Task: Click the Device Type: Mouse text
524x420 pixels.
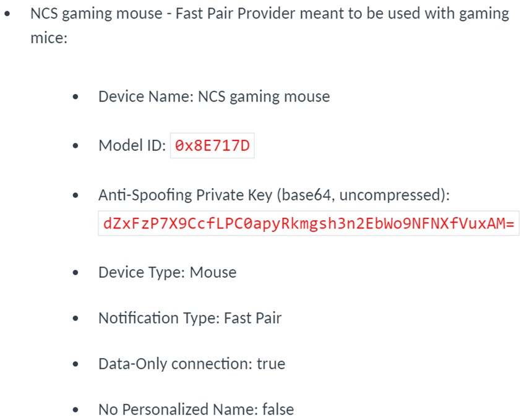Action: coord(168,272)
